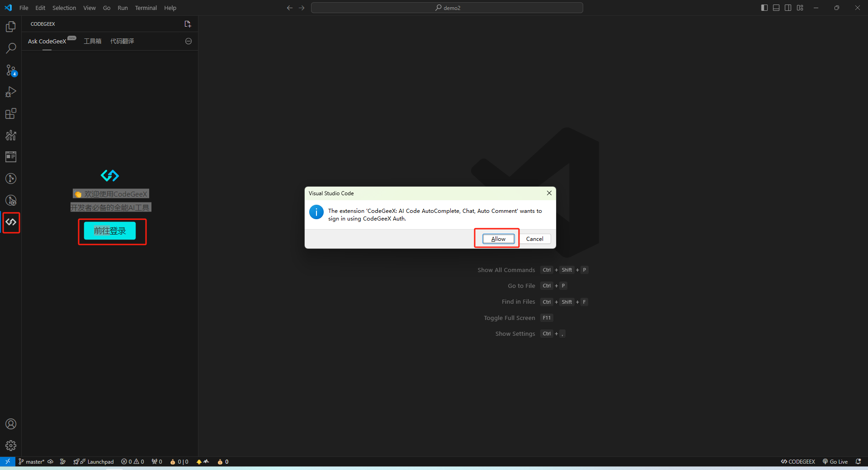The image size is (868, 470).
Task: Open notifications bell in status bar
Action: (x=858, y=461)
